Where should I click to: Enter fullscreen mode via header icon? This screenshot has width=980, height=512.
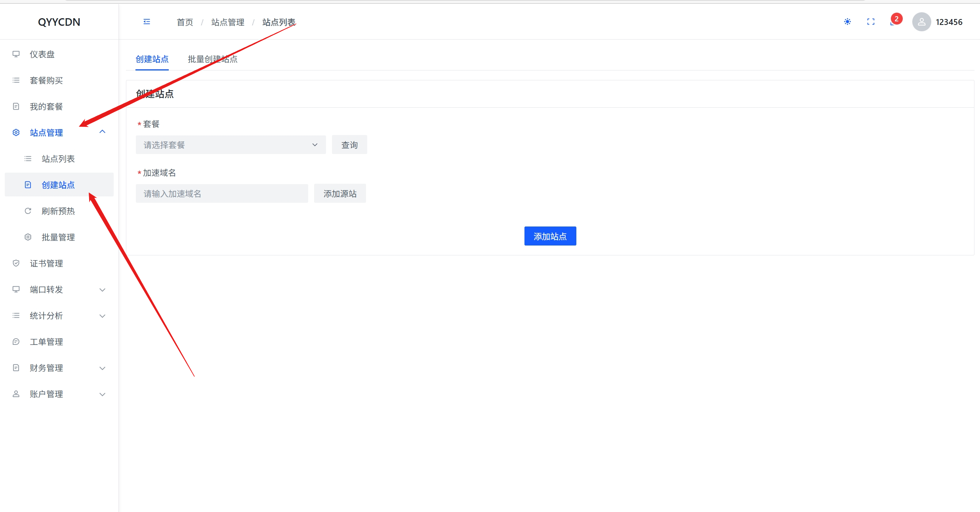[871, 22]
